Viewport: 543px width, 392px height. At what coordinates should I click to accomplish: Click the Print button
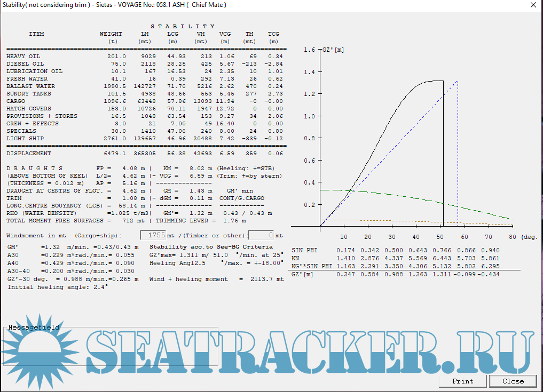tap(462, 381)
